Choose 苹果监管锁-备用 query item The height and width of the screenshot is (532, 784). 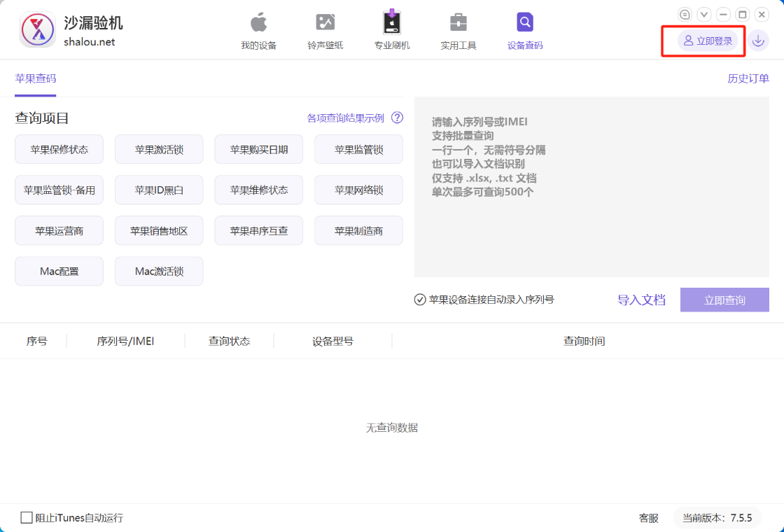59,190
